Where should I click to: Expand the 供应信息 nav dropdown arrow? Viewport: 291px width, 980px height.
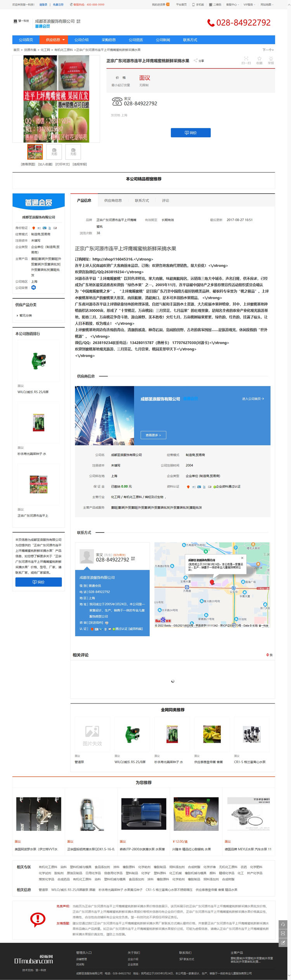point(64,40)
